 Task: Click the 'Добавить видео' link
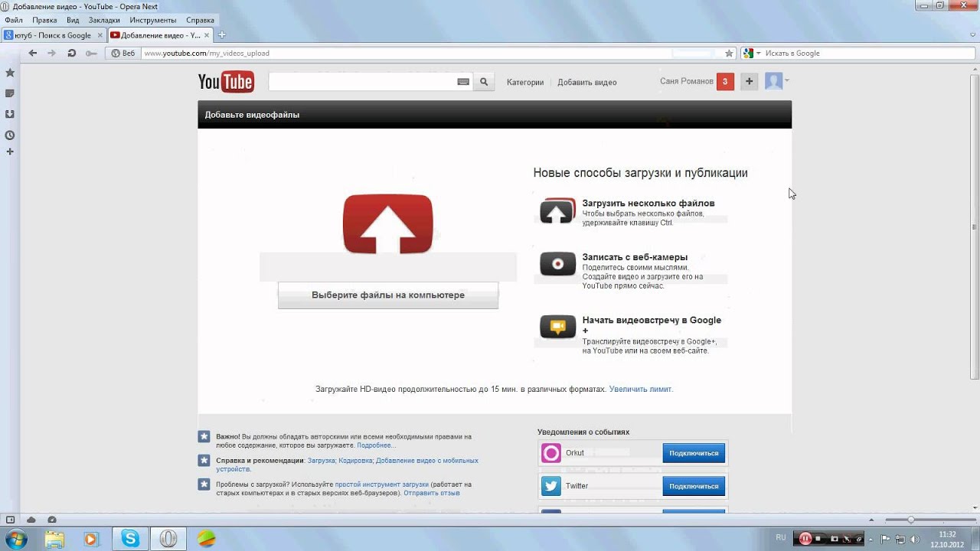point(586,83)
